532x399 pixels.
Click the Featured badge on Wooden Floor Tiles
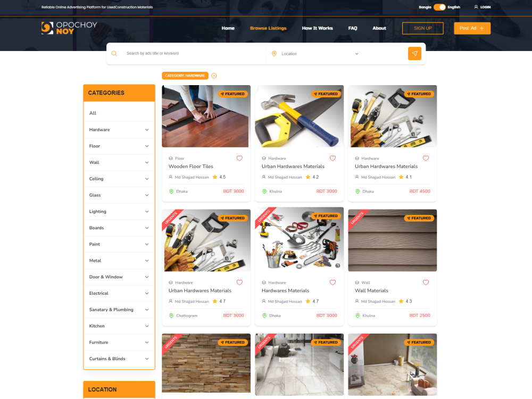tap(233, 94)
